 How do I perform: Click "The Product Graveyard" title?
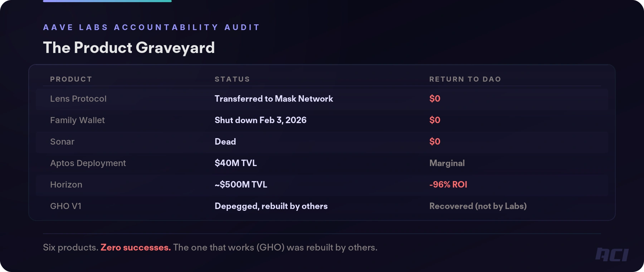129,48
